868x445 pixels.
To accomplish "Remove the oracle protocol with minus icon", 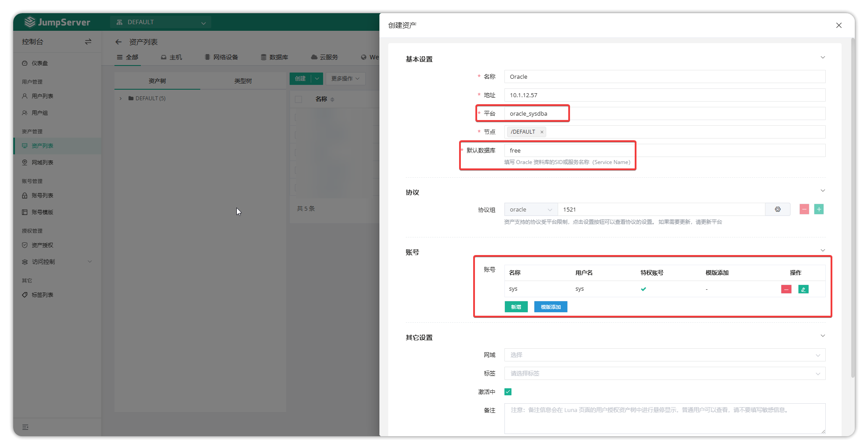I will (x=804, y=209).
